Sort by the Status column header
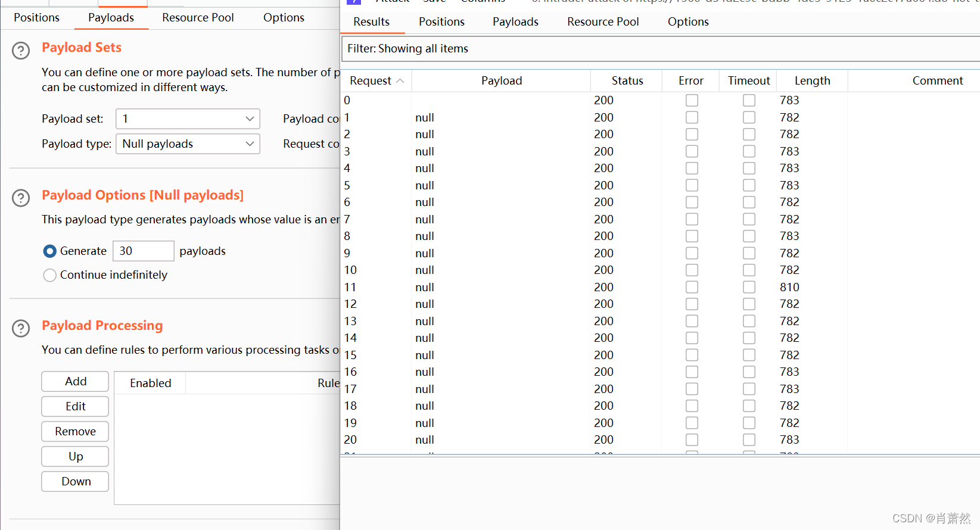This screenshot has width=980, height=530. [627, 81]
